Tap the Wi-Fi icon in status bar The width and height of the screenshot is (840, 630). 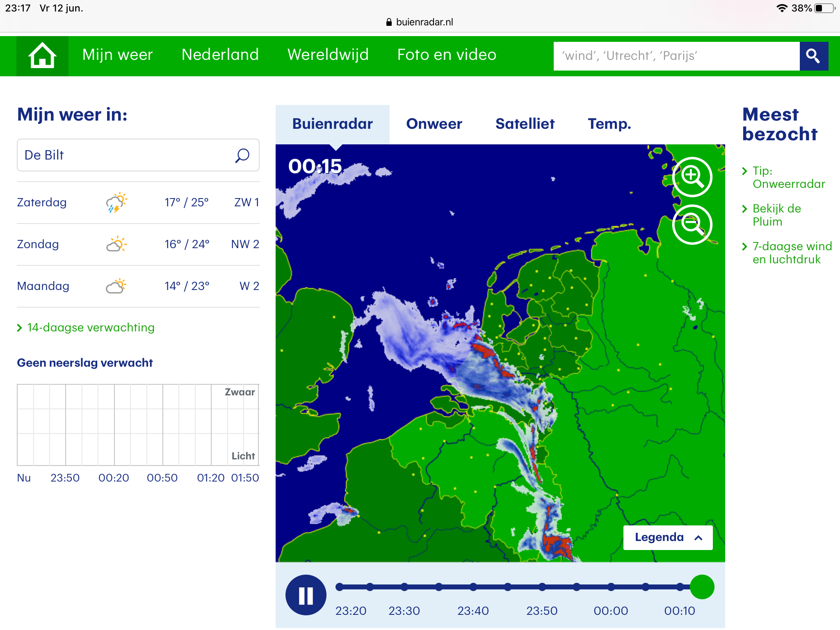782,8
